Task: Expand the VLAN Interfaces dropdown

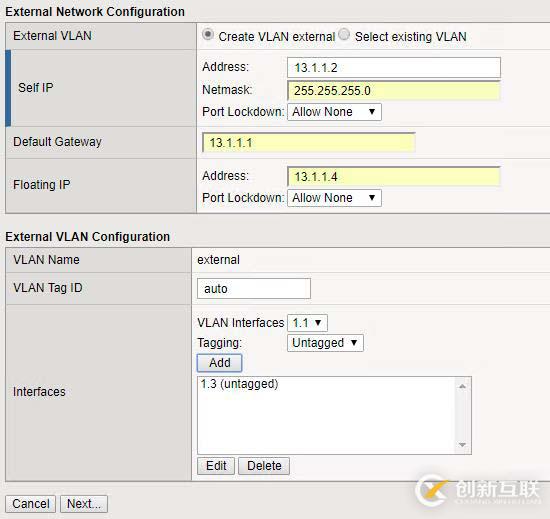Action: click(307, 323)
